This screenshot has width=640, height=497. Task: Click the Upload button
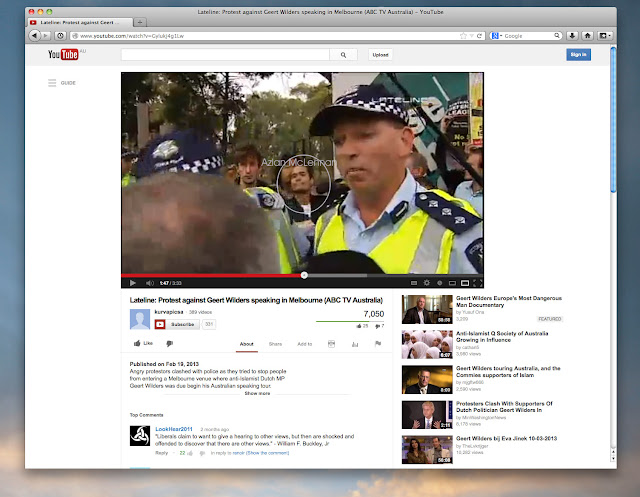pos(380,55)
